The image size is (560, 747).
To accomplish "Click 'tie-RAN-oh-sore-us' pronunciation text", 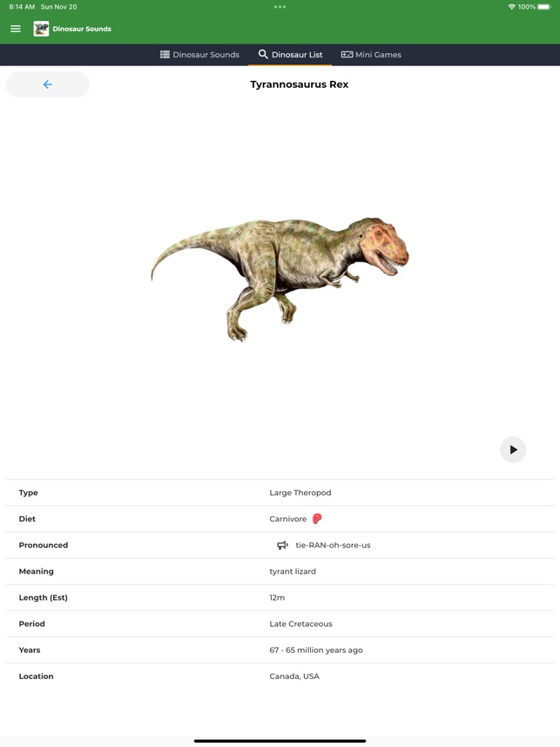I will (333, 545).
